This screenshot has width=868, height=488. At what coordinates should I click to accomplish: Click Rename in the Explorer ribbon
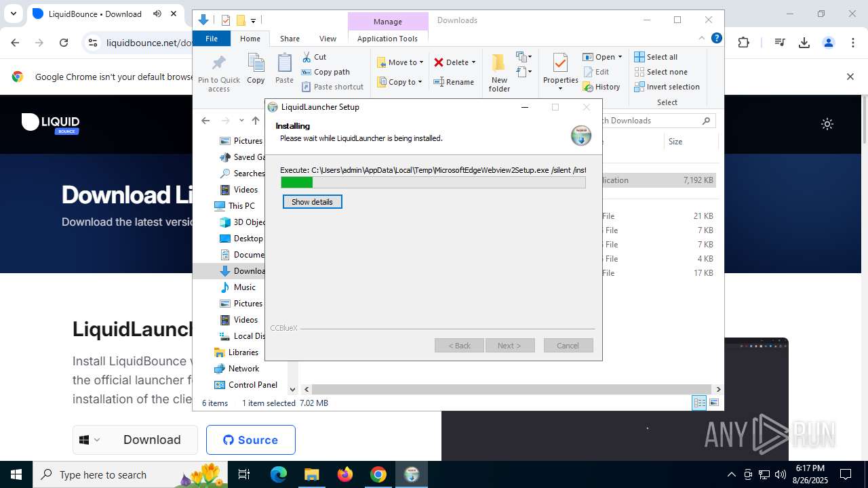[x=454, y=82]
